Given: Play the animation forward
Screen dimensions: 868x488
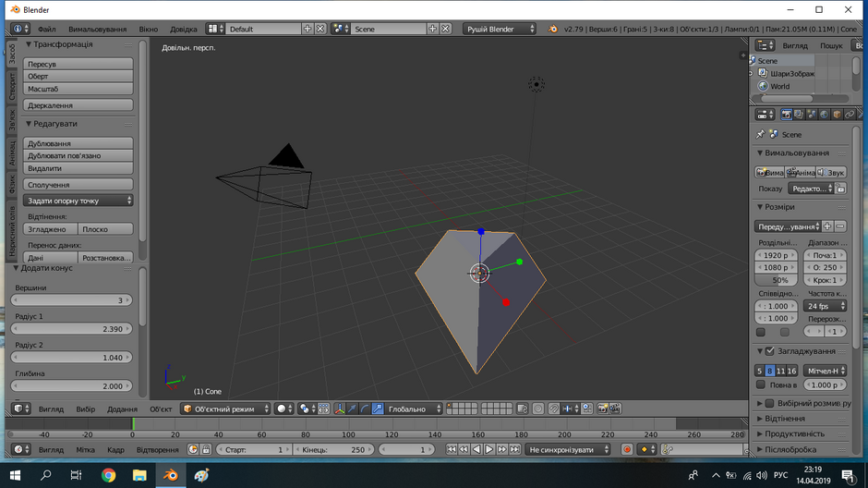Looking at the screenshot, I should [x=489, y=450].
